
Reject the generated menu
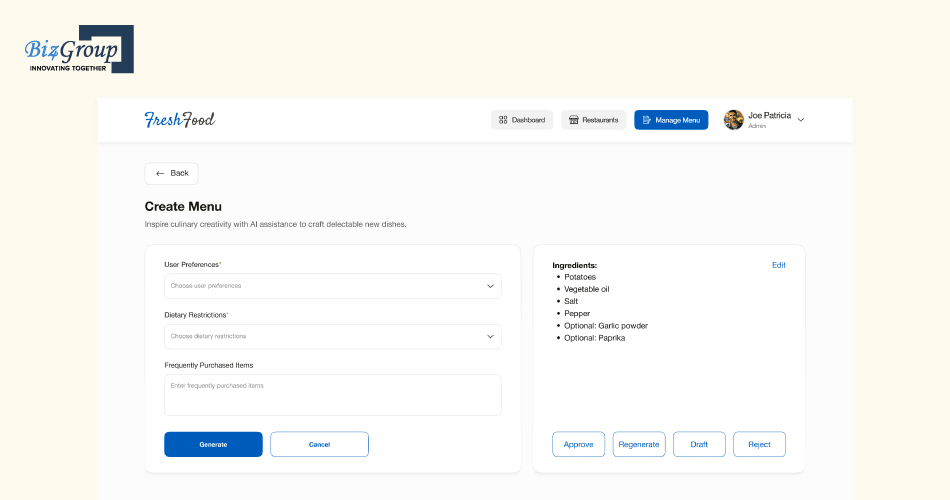coord(759,444)
